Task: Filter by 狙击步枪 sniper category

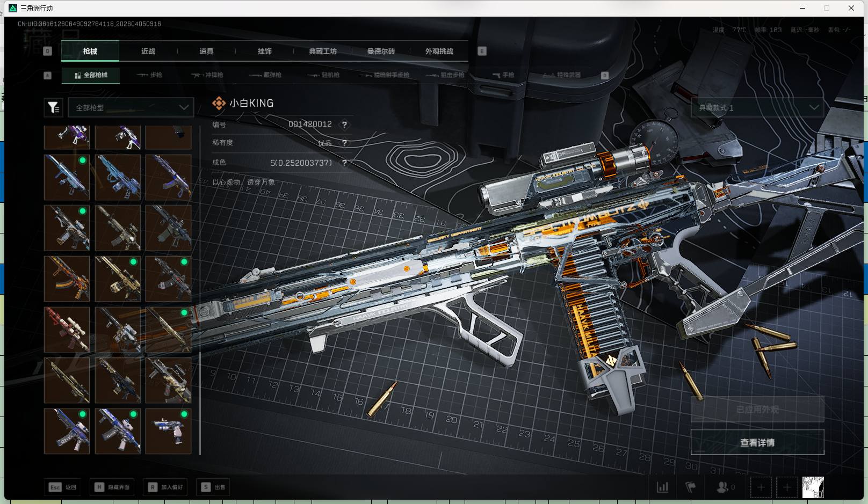Action: (x=445, y=75)
